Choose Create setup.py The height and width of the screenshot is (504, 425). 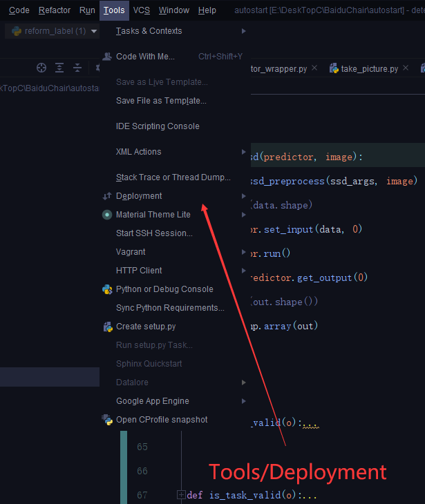pyautogui.click(x=175, y=327)
